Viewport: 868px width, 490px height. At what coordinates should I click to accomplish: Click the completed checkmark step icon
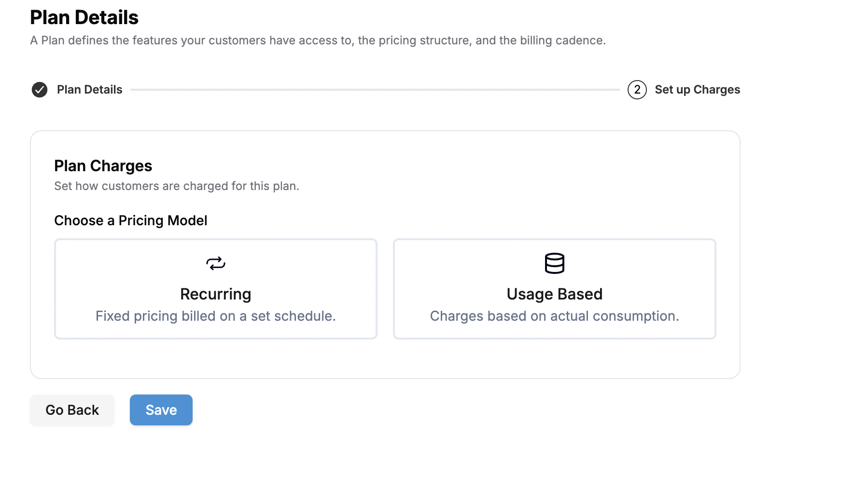40,90
